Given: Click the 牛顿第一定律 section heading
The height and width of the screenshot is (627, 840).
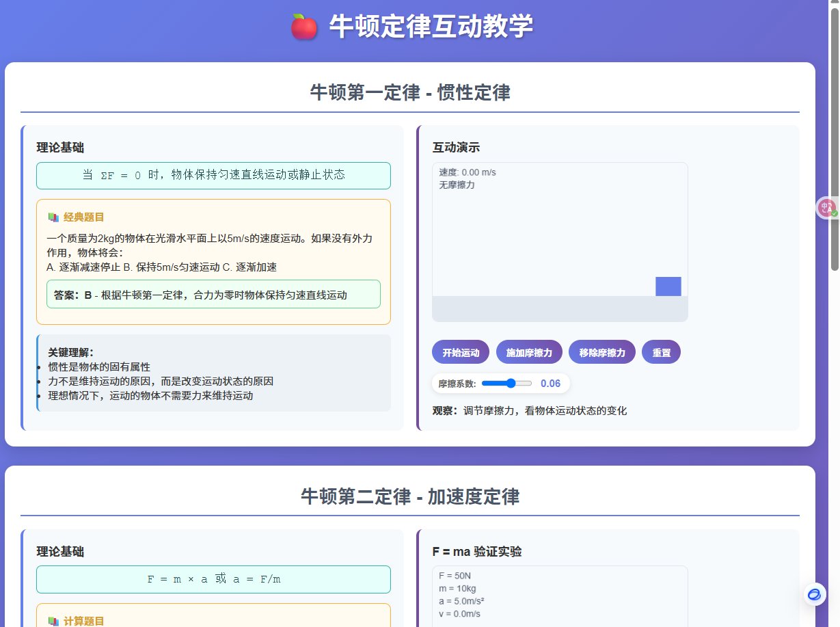Looking at the screenshot, I should pos(409,92).
